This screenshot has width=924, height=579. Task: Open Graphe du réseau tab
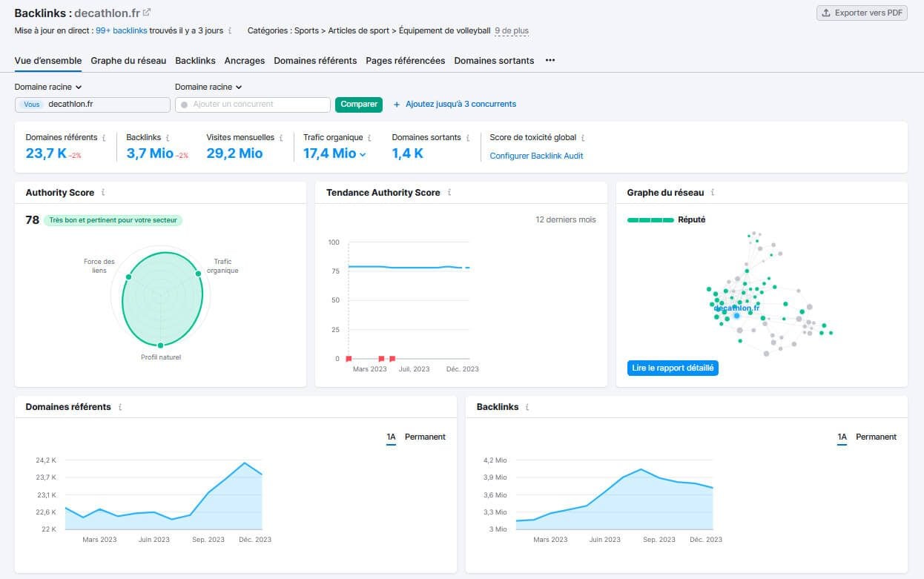pyautogui.click(x=128, y=61)
